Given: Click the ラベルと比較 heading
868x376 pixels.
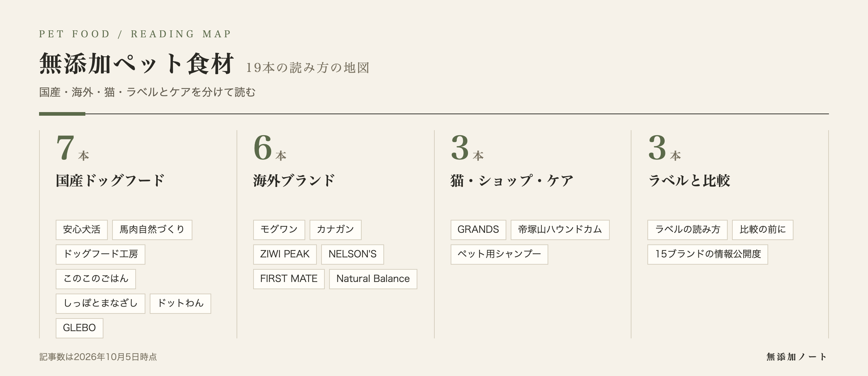Looking at the screenshot, I should tap(689, 180).
